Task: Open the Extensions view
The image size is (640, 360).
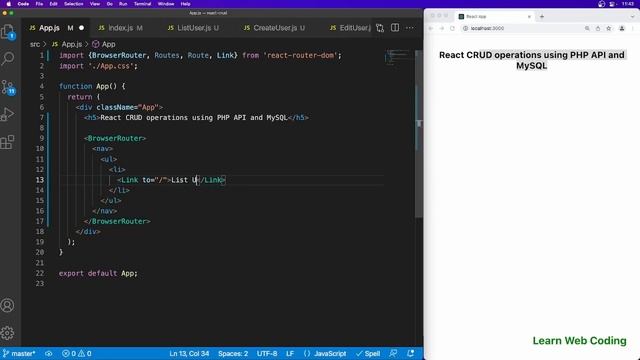Action: 8,142
